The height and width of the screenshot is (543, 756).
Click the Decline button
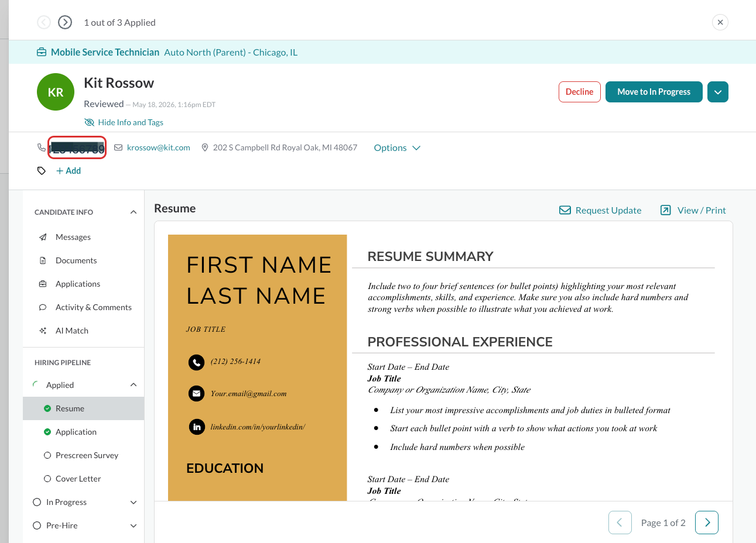580,92
